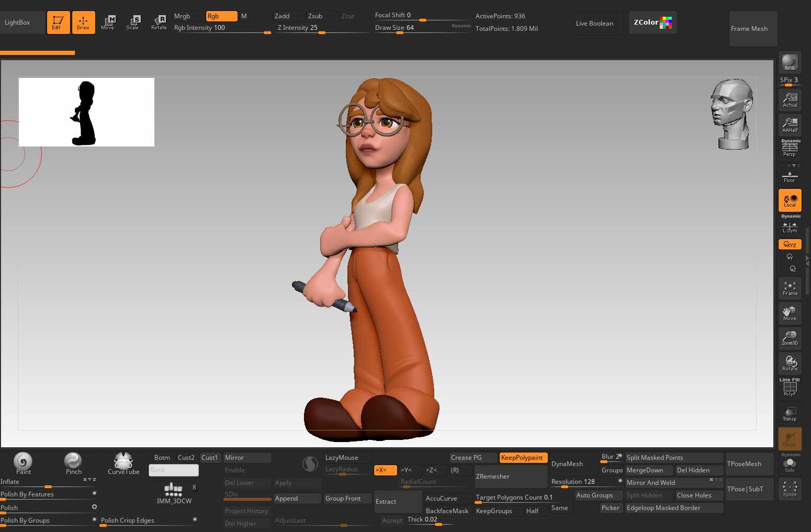This screenshot has width=811, height=532.
Task: Switch to the Cust1 tab
Action: [x=210, y=458]
